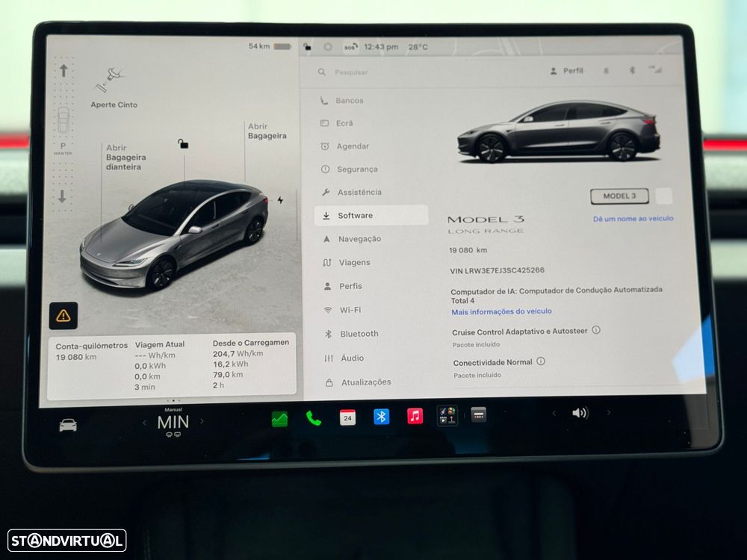
Task: Click 'Dê um nome ao veículo' link
Action: tap(633, 219)
